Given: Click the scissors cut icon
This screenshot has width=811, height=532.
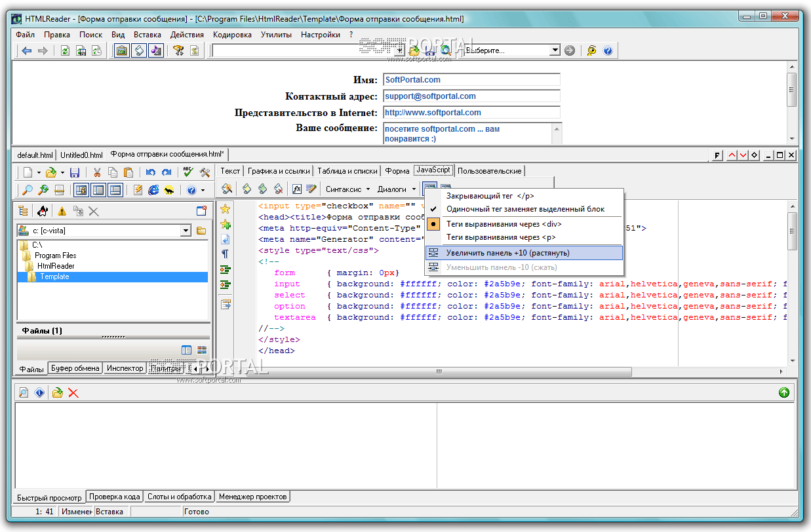Looking at the screenshot, I should click(97, 172).
